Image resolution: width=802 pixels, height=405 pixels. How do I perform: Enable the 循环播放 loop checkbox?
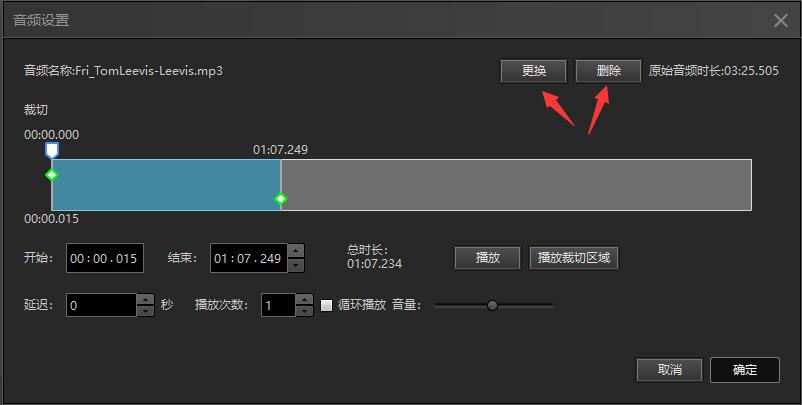tap(326, 305)
